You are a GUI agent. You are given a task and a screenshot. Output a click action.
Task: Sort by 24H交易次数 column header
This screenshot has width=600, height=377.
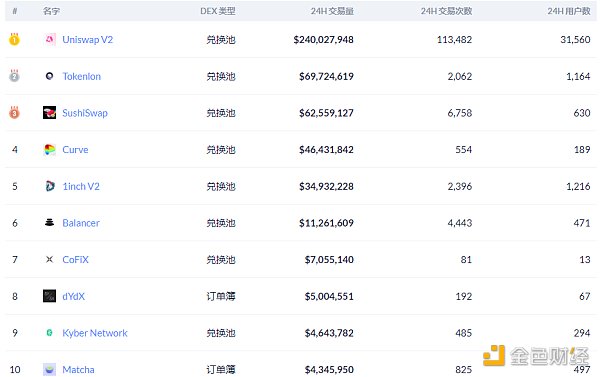[x=446, y=11]
